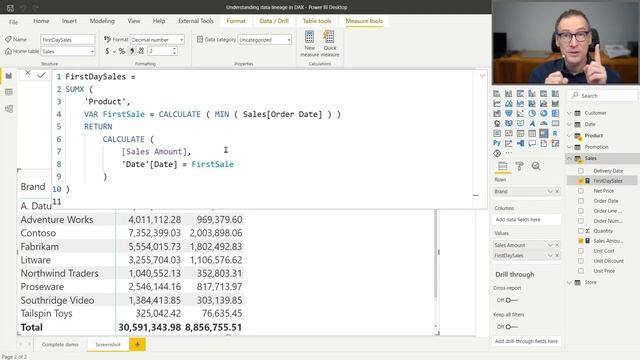Viewport: 640px width, 360px height.
Task: Click Add data fields here in Columns
Action: coord(526,220)
